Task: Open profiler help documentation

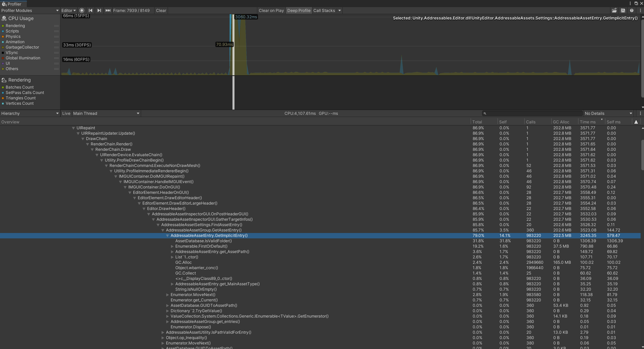Action: [632, 11]
